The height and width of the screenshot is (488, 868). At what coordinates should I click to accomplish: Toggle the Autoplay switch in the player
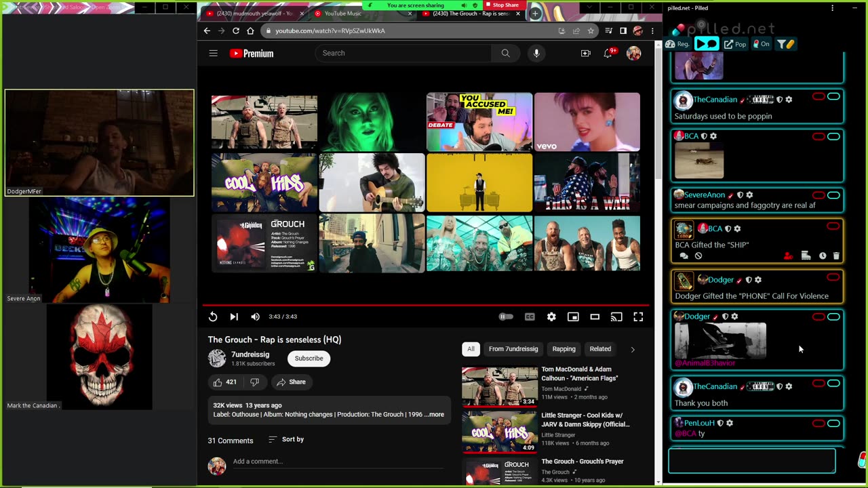[x=506, y=317]
